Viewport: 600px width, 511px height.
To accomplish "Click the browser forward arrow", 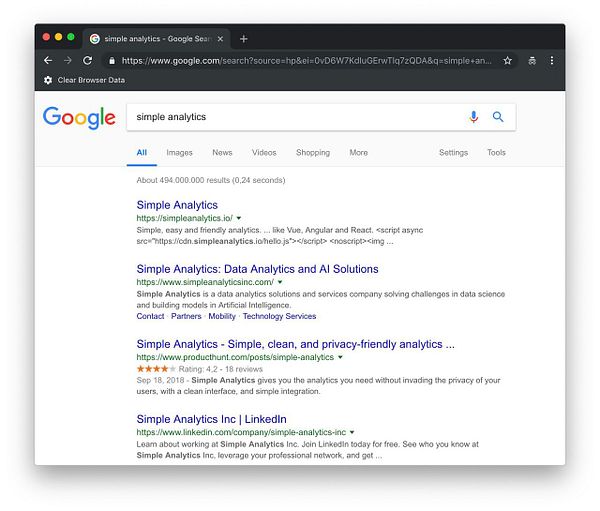I will tap(68, 60).
